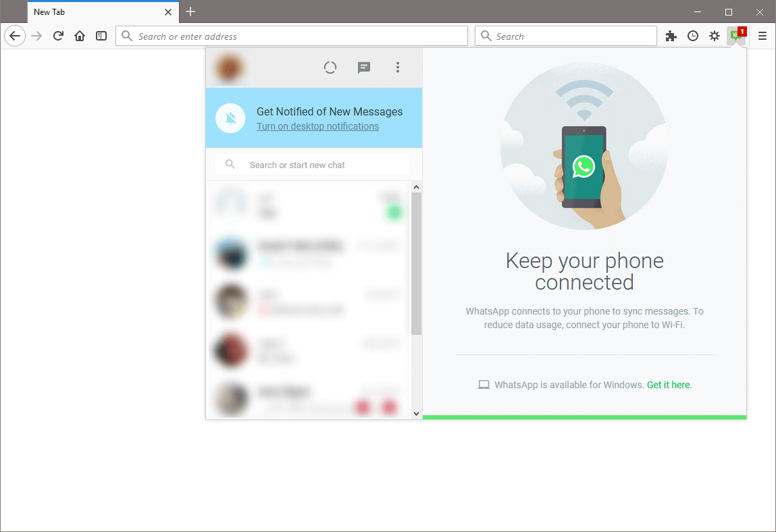Select the 'New Tab' tab
This screenshot has width=776, height=532.
point(103,12)
